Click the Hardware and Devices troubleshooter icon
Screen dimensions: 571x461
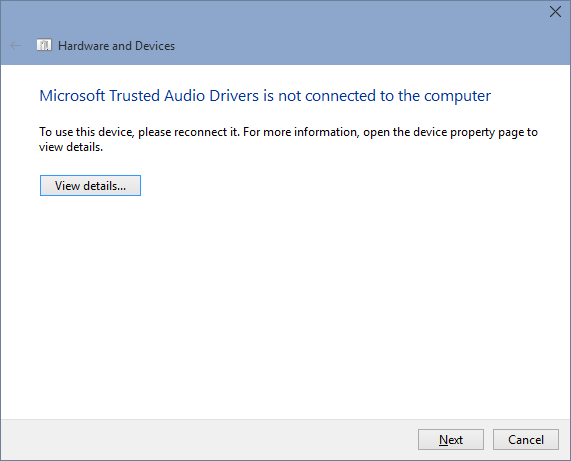[44, 45]
